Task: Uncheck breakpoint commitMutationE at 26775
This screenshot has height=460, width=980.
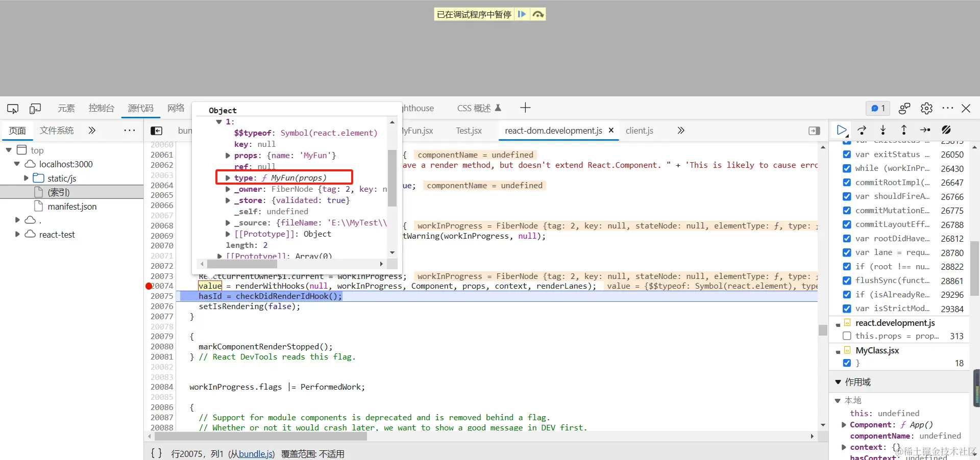Action: pos(847,210)
